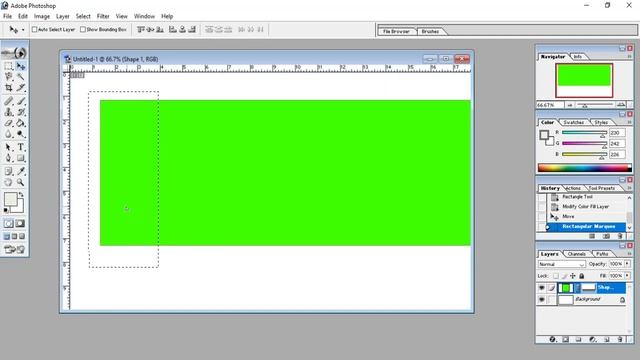This screenshot has width=640, height=360.
Task: Click the trash icon in Layers panel
Action: click(x=620, y=339)
